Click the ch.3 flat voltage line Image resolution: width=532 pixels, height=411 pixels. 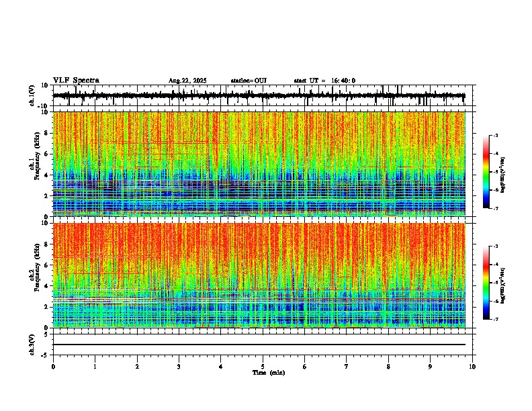click(x=259, y=345)
